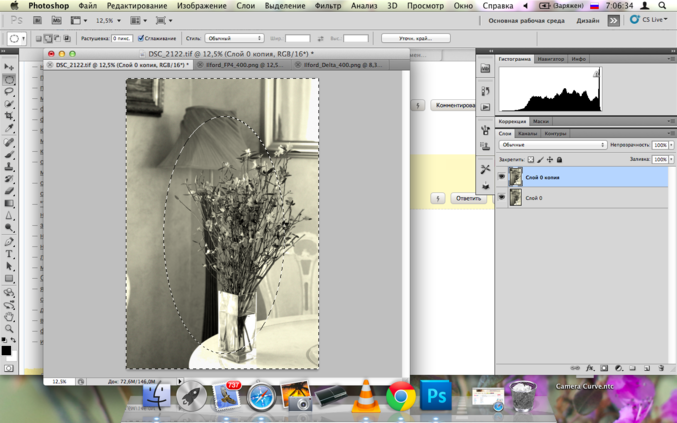Open the Стиль selection style dropdown
The width and height of the screenshot is (677, 423).
coord(235,38)
